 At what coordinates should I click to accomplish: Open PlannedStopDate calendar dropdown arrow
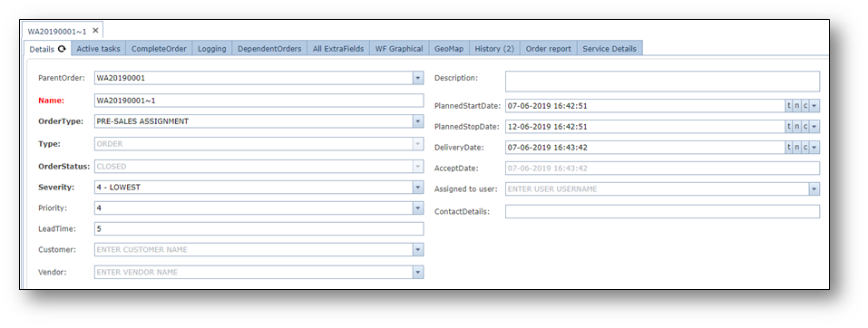point(814,127)
